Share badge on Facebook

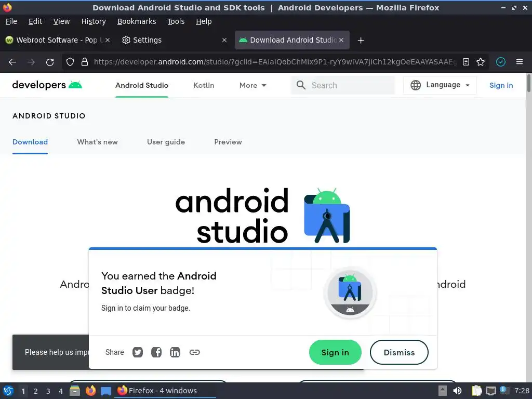[156, 352]
